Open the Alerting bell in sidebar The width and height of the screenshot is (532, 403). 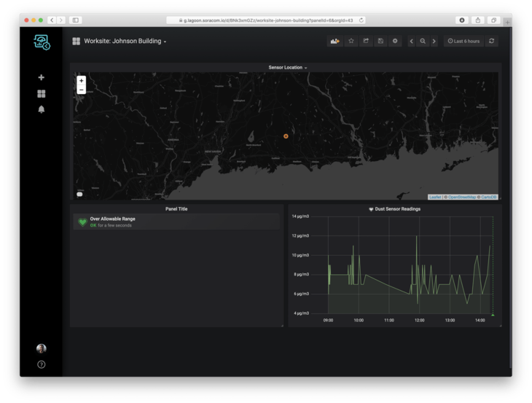pos(42,109)
